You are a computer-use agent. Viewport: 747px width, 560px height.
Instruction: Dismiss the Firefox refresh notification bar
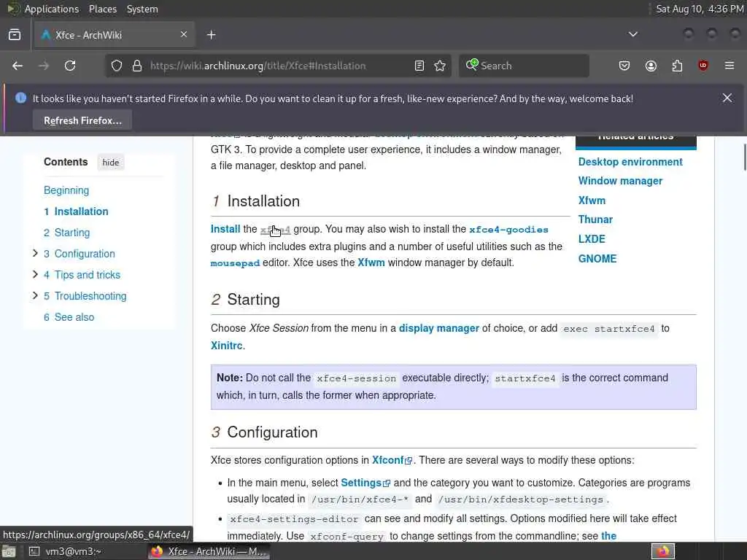pyautogui.click(x=727, y=98)
